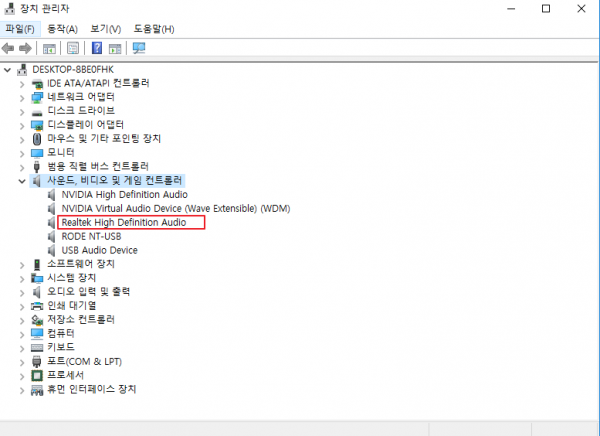Maximize the 장치 관리자 window
The image size is (600, 436).
(x=546, y=8)
